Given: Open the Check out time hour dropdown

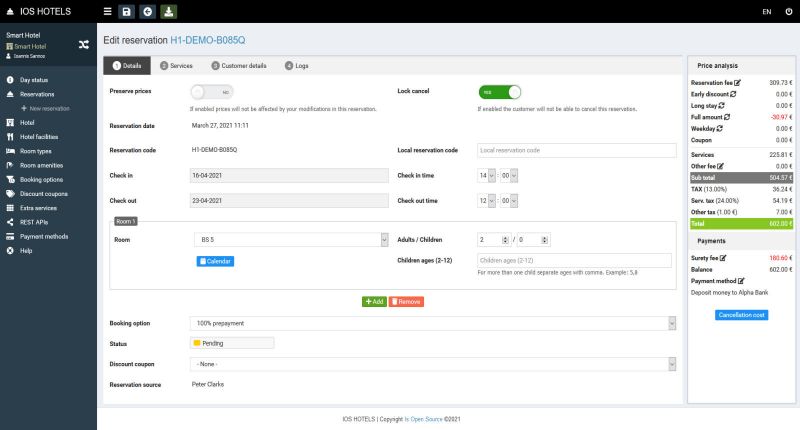Looking at the screenshot, I should click(487, 201).
